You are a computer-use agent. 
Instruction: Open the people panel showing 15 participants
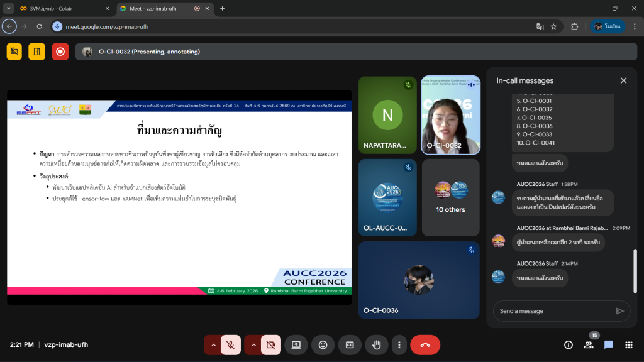pos(589,344)
